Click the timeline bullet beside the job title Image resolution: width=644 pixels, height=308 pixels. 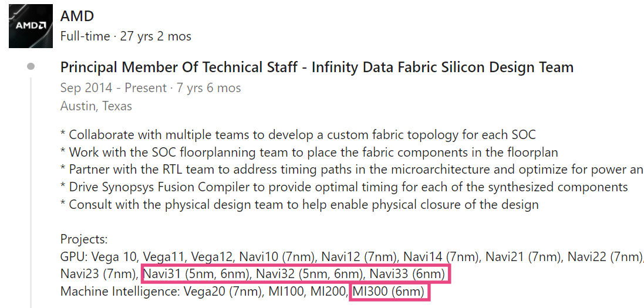pyautogui.click(x=31, y=67)
